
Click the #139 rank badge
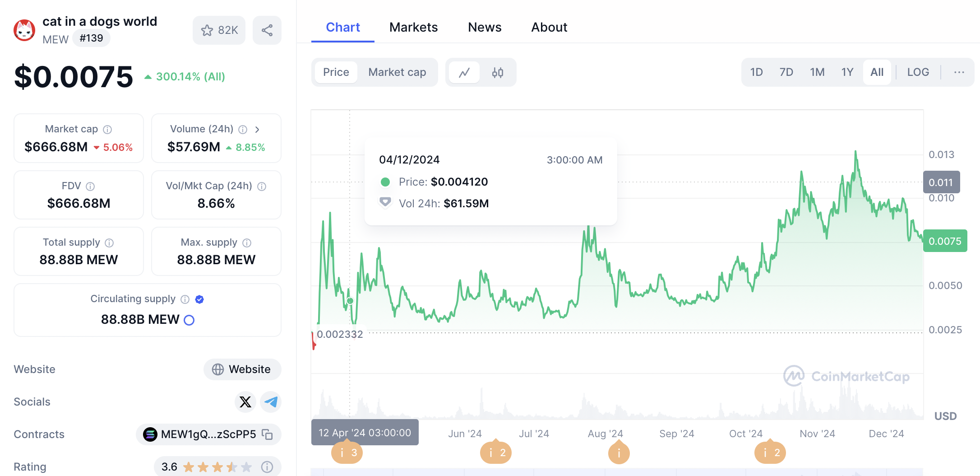[x=91, y=38]
